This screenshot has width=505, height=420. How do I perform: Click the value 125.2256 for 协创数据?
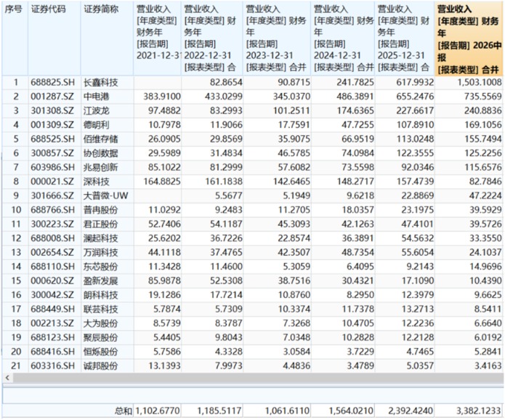(x=482, y=153)
